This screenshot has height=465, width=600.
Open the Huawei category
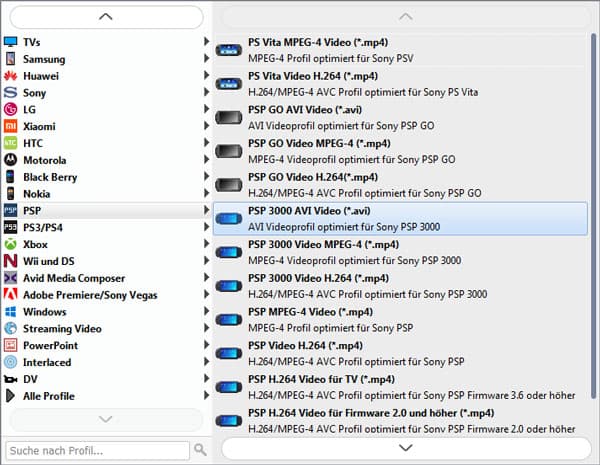pos(106,76)
